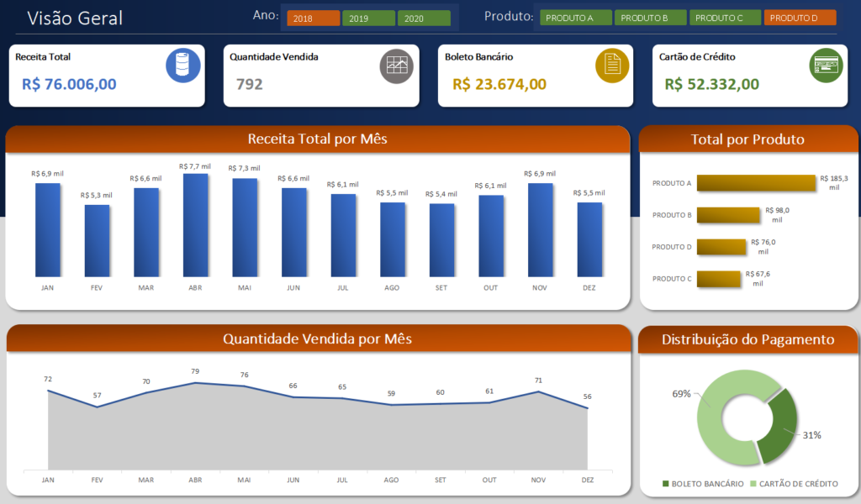The height and width of the screenshot is (504, 861).
Task: Click the gray chart icon on Quantidade Vendida card
Action: pyautogui.click(x=398, y=66)
